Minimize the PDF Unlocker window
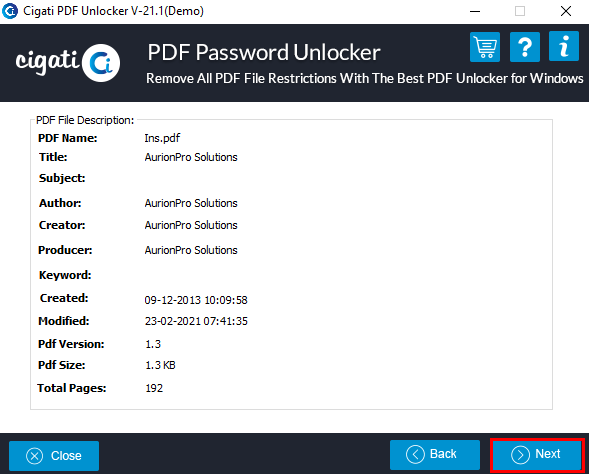589x474 pixels. pos(475,11)
